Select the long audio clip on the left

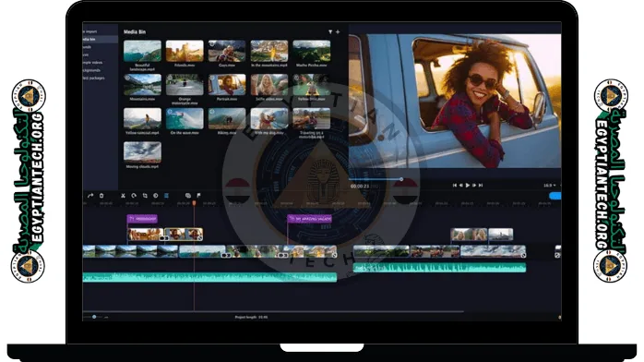[209, 277]
